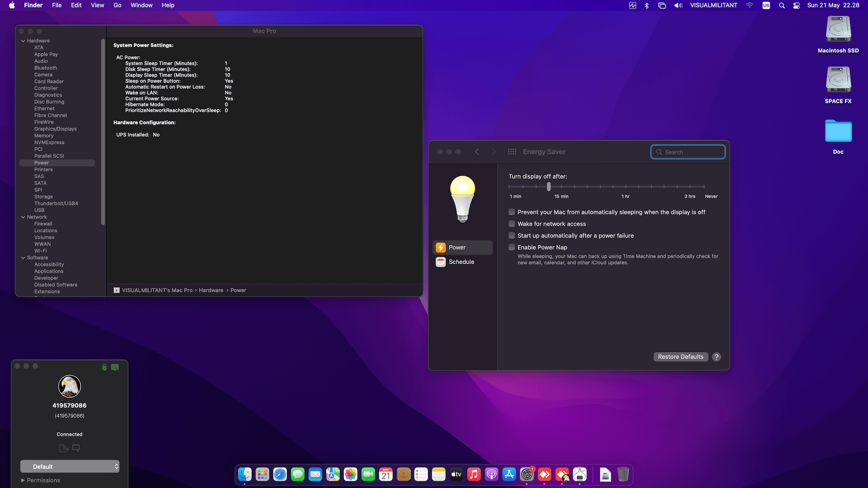Screen dimensions: 868x488
Task: Enable Power Nap checkbox
Action: click(x=512, y=247)
